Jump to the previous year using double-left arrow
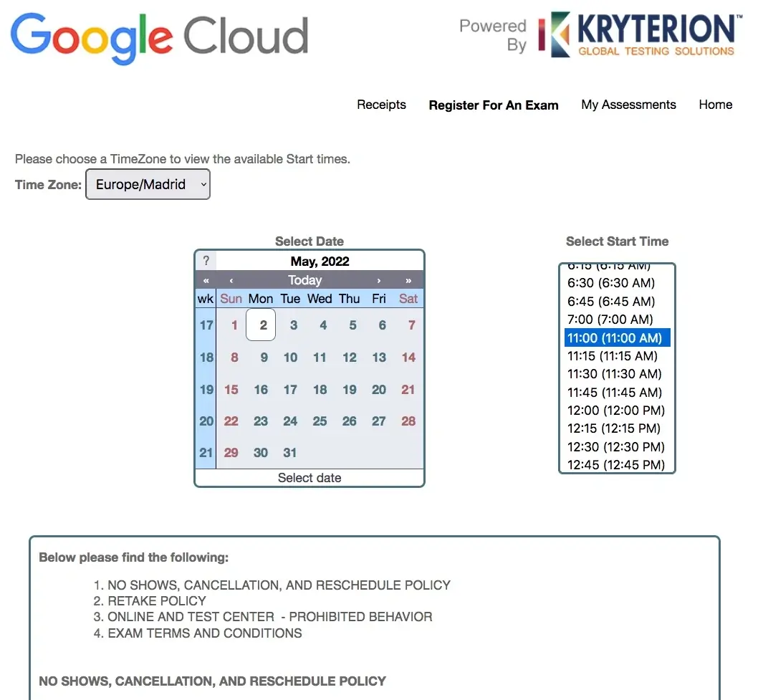 coord(206,279)
